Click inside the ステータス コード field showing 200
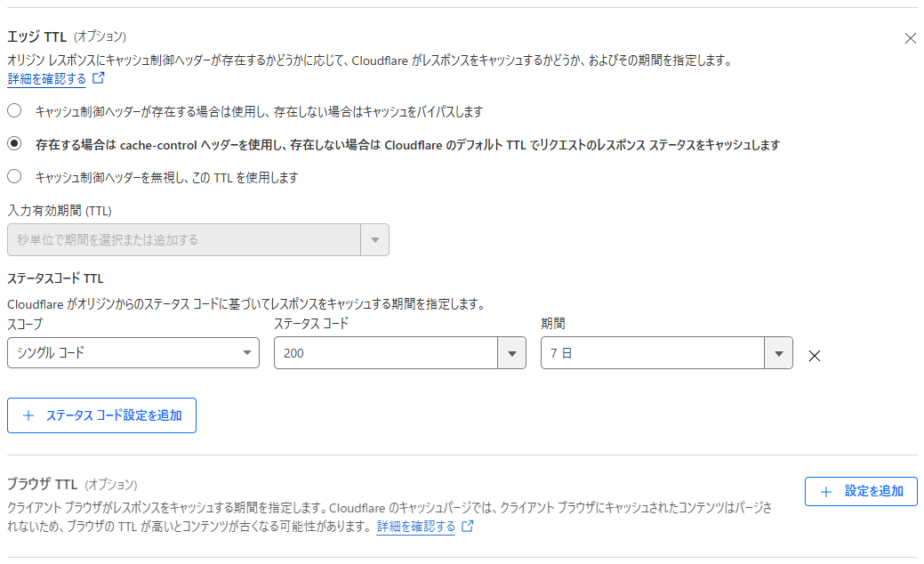Screen dimensions: 924x564 pyautogui.click(x=385, y=353)
